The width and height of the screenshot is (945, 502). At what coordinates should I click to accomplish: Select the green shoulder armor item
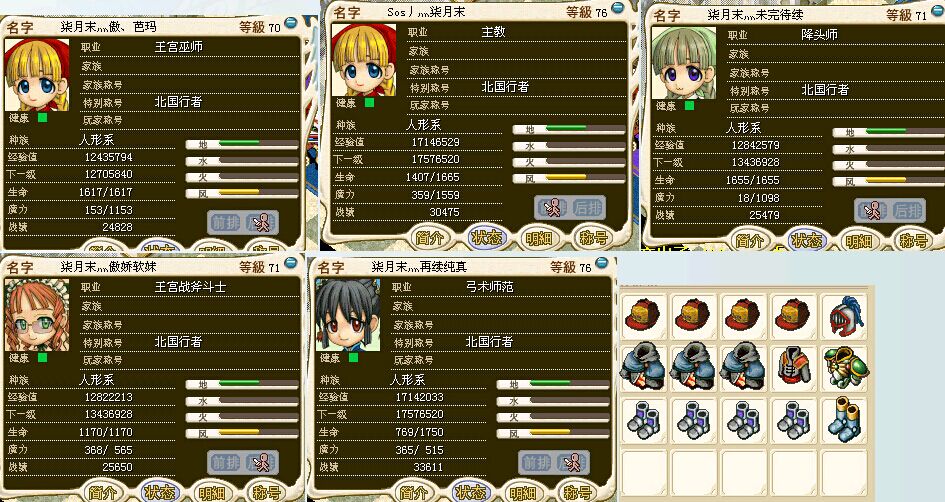844,367
